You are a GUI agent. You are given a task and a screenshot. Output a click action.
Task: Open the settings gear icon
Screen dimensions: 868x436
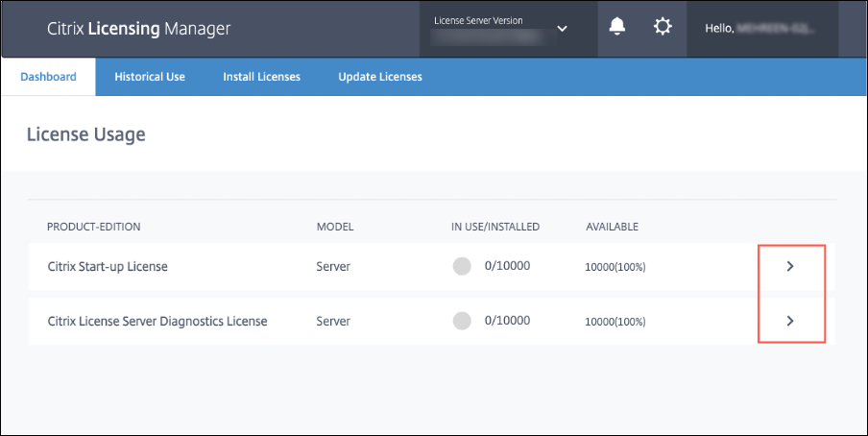pos(663,28)
